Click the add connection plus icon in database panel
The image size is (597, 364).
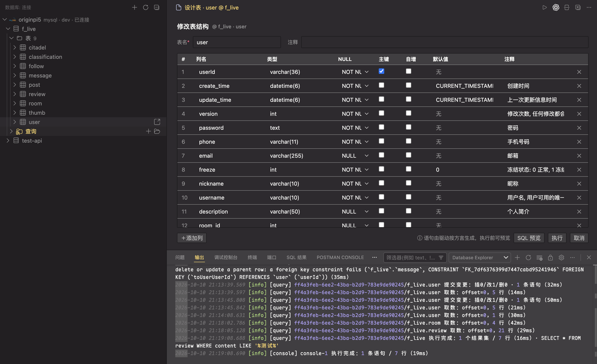134,7
